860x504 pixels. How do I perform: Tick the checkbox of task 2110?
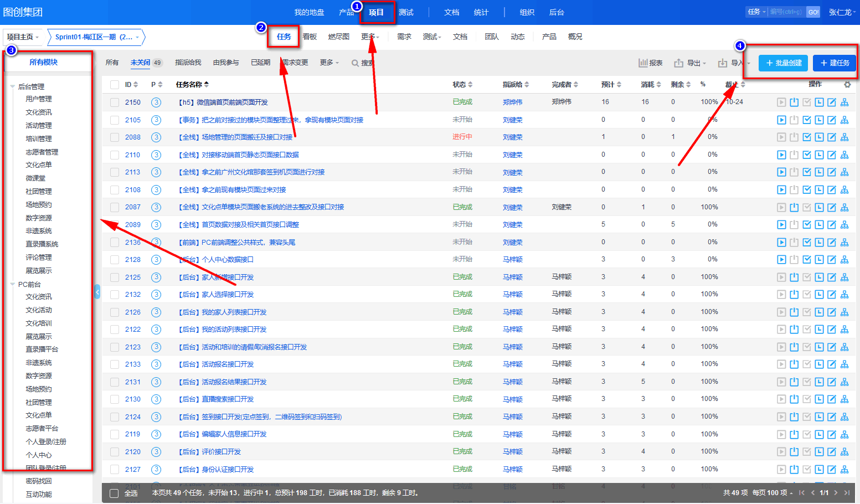click(x=115, y=155)
